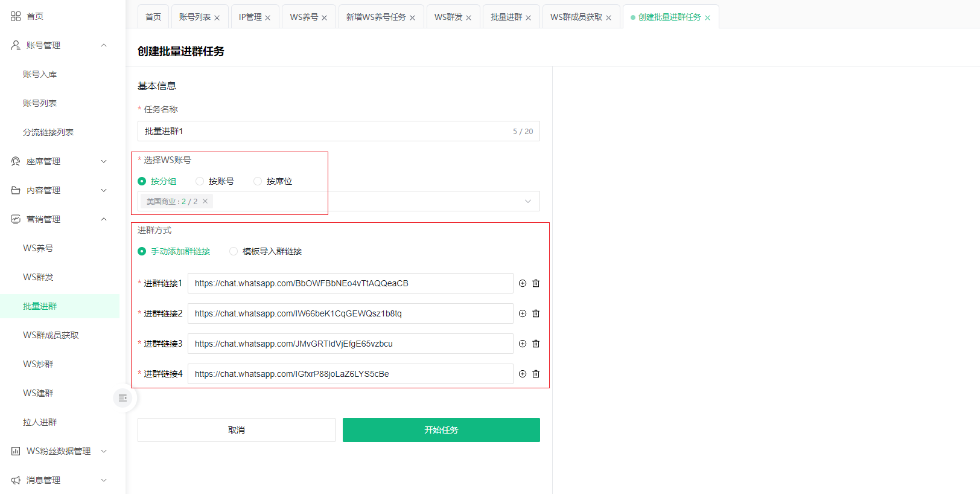Open the WS account group dropdown
Screen dimensions: 980x494
527,201
